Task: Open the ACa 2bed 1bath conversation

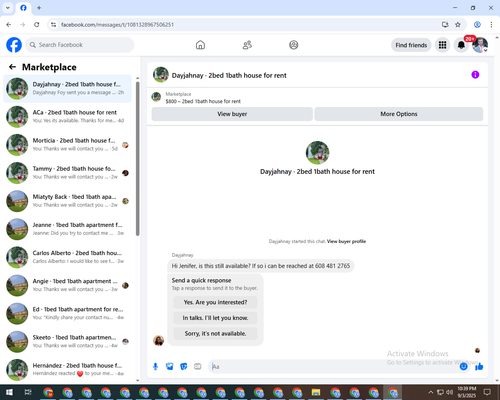Action: point(67,117)
